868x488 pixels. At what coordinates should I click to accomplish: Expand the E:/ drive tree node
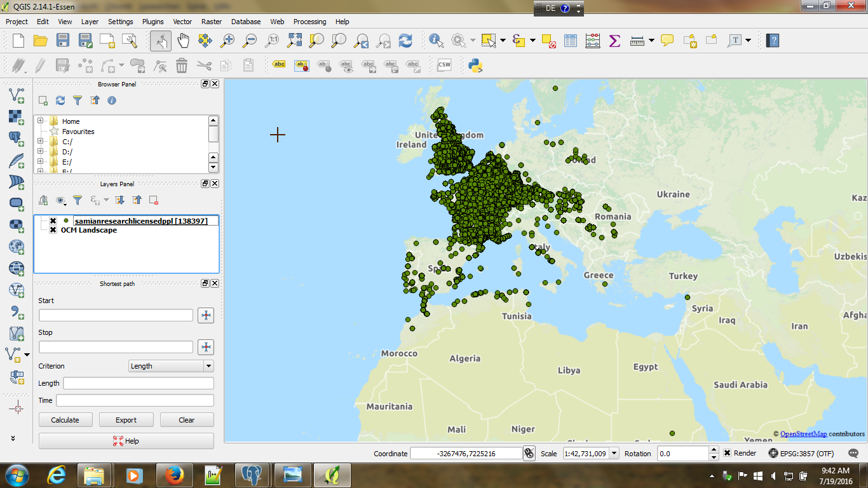pyautogui.click(x=41, y=161)
